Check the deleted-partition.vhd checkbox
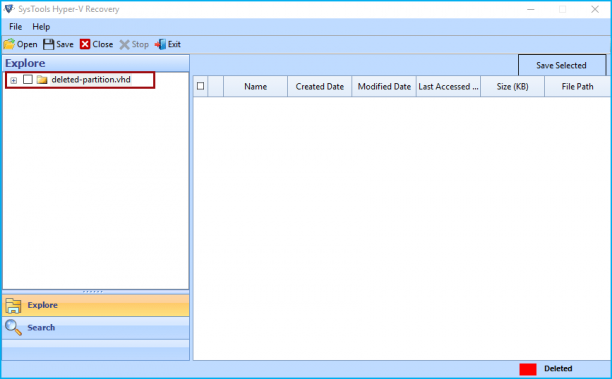 (x=28, y=79)
